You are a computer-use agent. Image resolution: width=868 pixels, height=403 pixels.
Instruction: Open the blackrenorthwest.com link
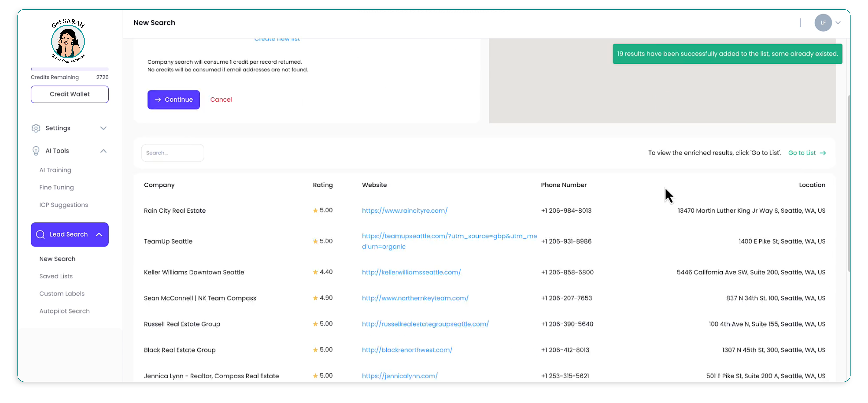pyautogui.click(x=407, y=350)
